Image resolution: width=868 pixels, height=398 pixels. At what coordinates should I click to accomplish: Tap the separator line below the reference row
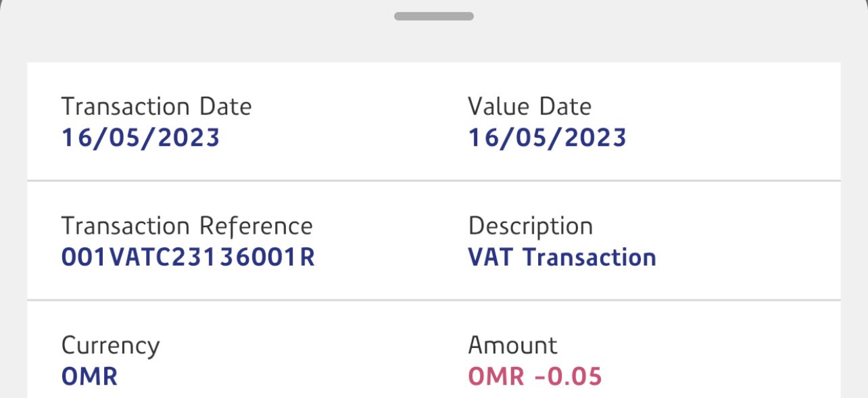click(x=433, y=300)
